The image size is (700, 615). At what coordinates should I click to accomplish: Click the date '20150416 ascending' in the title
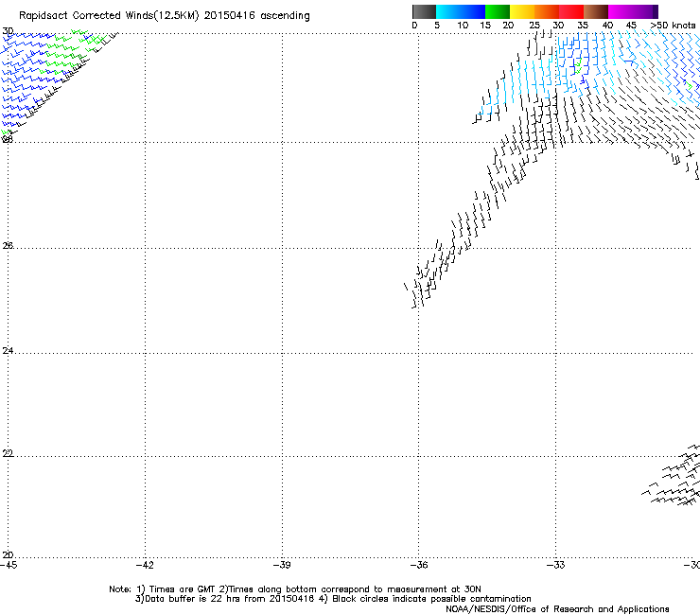coord(256,16)
